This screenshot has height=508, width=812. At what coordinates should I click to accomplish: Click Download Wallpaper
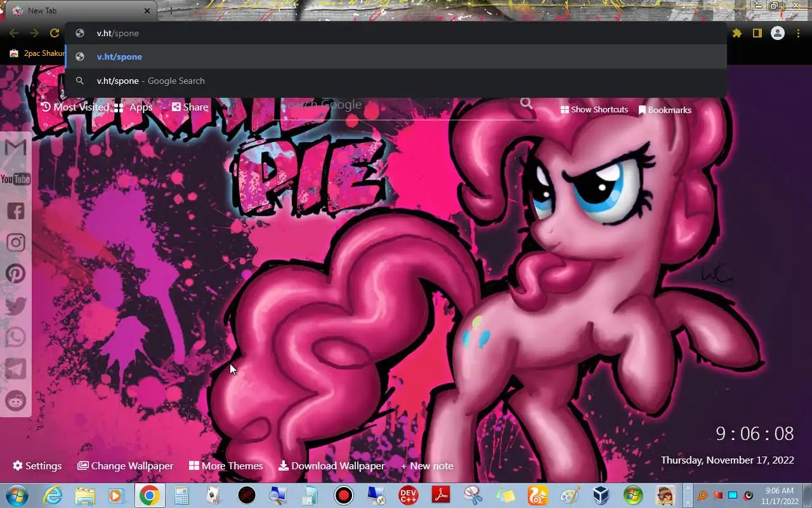coord(332,465)
